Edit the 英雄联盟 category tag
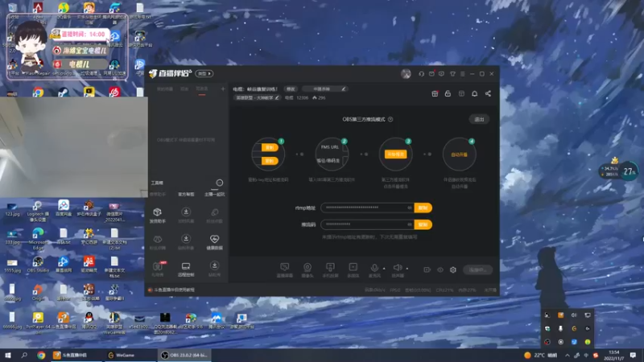644x362 pixels. (x=258, y=97)
